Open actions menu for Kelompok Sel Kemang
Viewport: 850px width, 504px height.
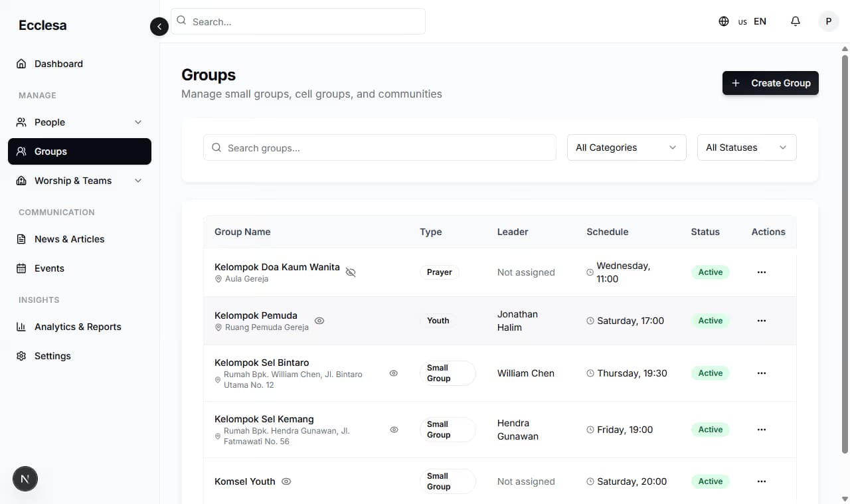point(762,430)
